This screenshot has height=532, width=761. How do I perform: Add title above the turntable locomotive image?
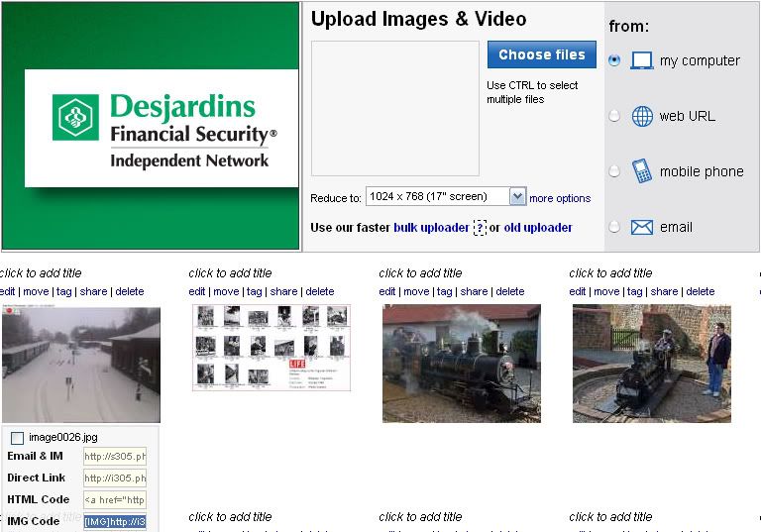coord(610,272)
